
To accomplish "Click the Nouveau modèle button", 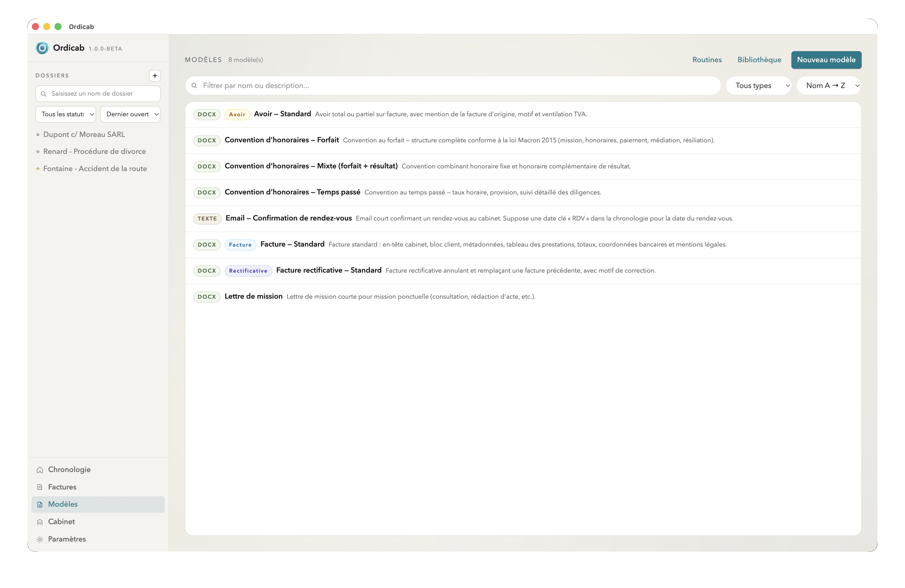I will [x=826, y=60].
